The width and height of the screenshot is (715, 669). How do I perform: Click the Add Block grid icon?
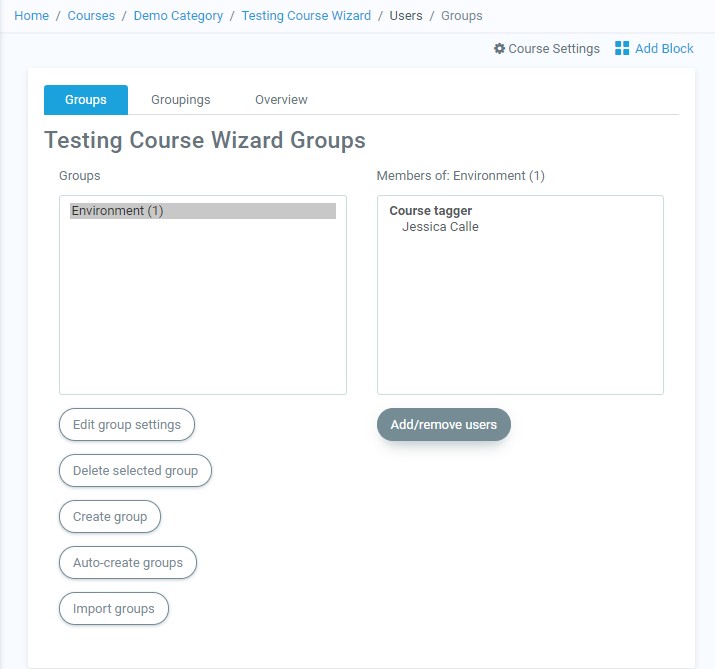click(622, 49)
